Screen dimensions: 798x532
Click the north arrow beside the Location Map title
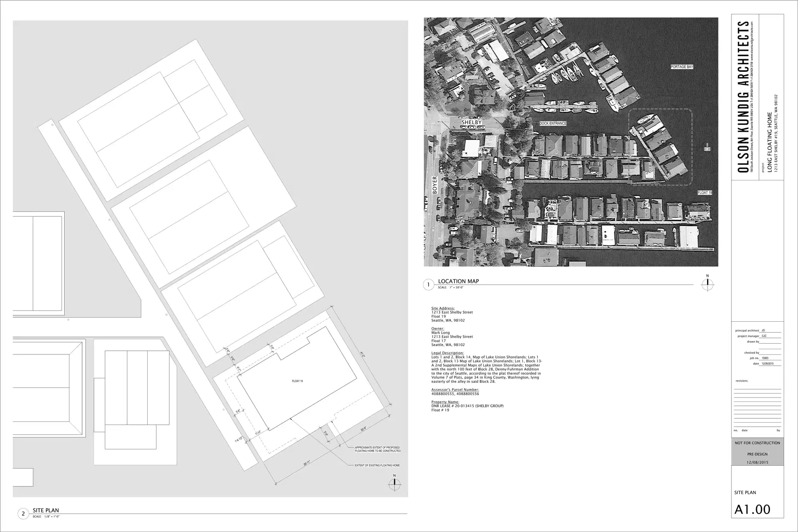pos(707,284)
